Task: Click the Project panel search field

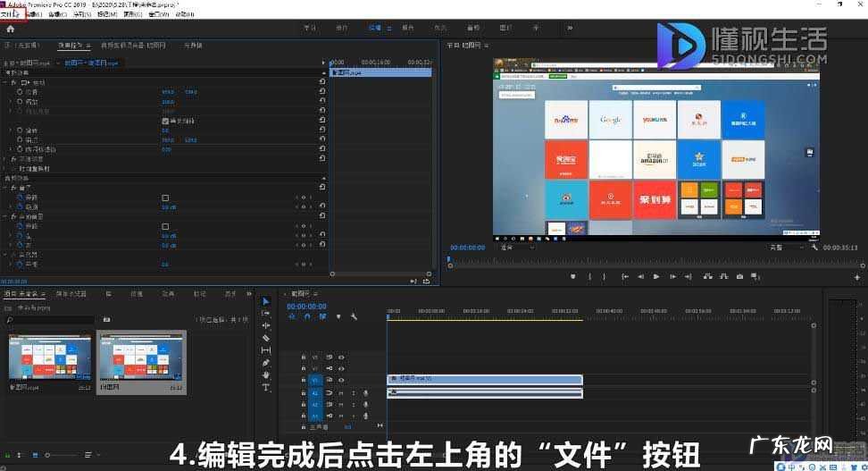Action: pos(51,320)
